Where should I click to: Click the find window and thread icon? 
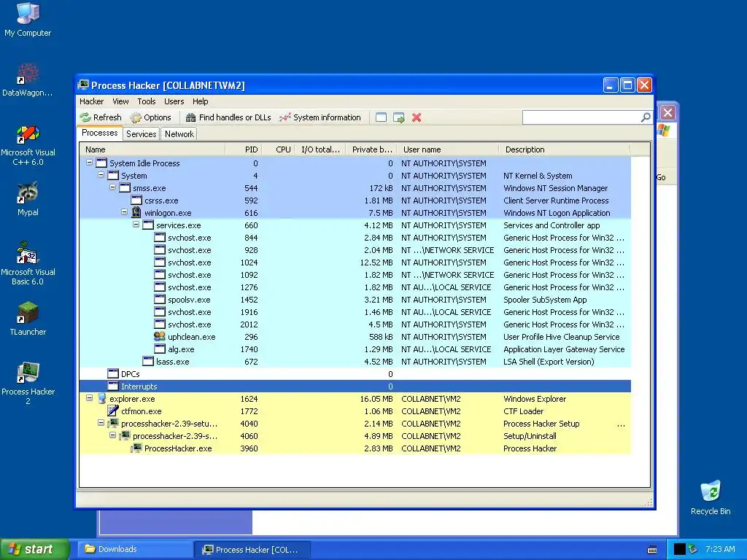pyautogui.click(x=399, y=117)
